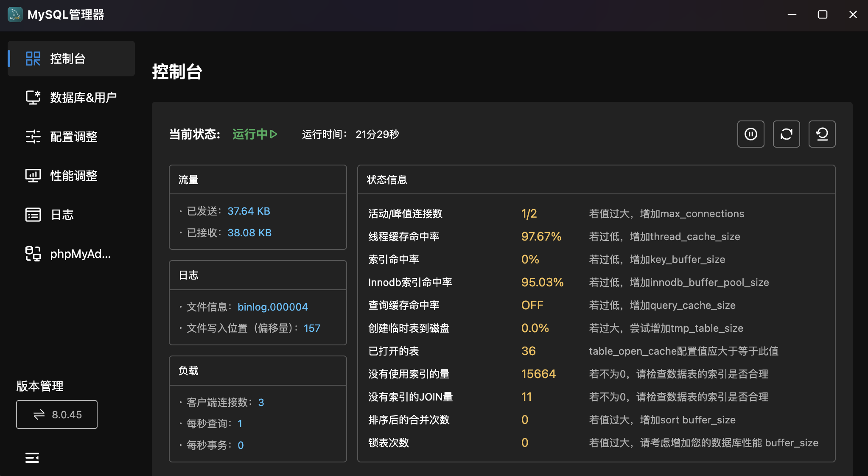
Task: Collapse the sidebar menu icon
Action: click(x=32, y=458)
